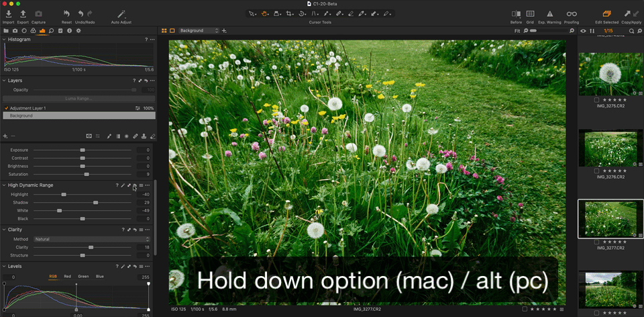Run Auto Adjust magic wand
644x317 pixels.
(x=121, y=14)
